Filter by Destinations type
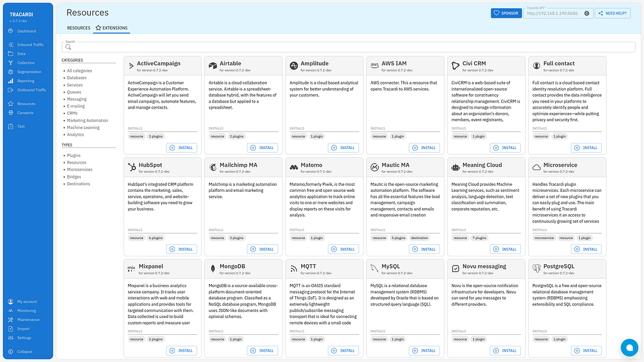This screenshot has width=644, height=362. [x=78, y=183]
